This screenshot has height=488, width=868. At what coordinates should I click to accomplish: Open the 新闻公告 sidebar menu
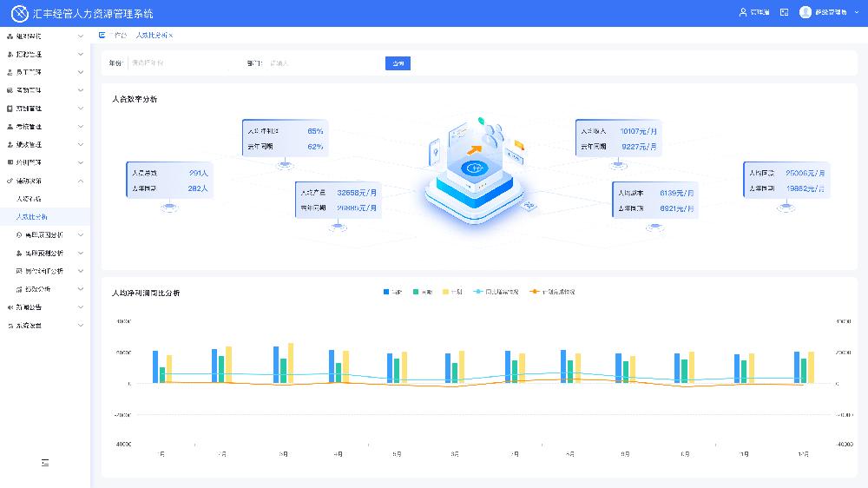(45, 307)
